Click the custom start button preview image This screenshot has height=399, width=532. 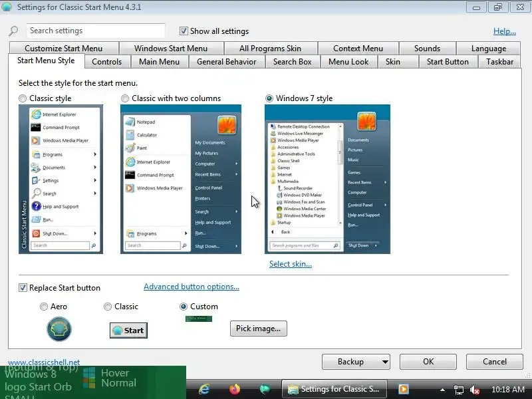pyautogui.click(x=199, y=319)
